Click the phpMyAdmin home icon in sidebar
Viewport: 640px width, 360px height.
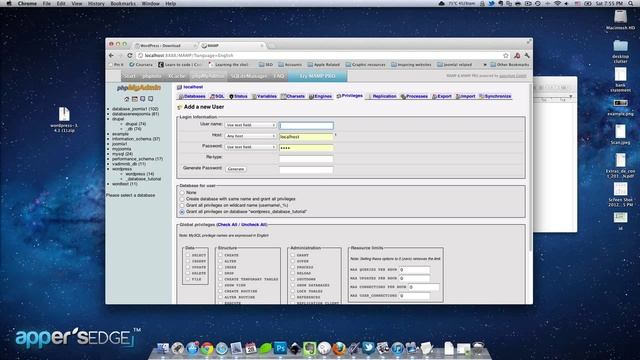(x=127, y=99)
